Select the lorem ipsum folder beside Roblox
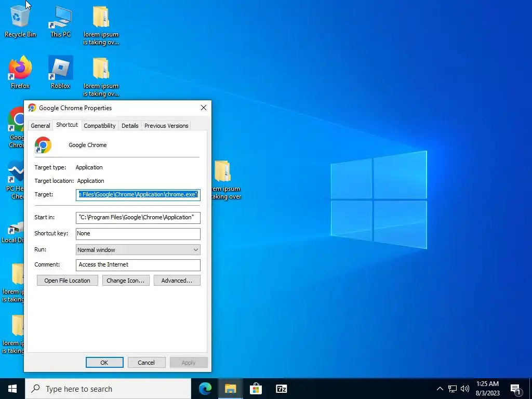The height and width of the screenshot is (399, 532). click(x=101, y=77)
